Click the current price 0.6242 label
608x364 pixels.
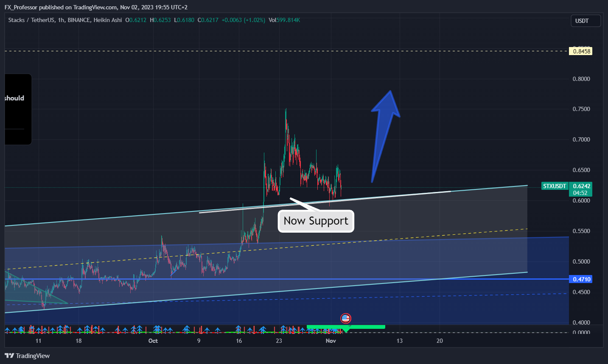pyautogui.click(x=581, y=186)
